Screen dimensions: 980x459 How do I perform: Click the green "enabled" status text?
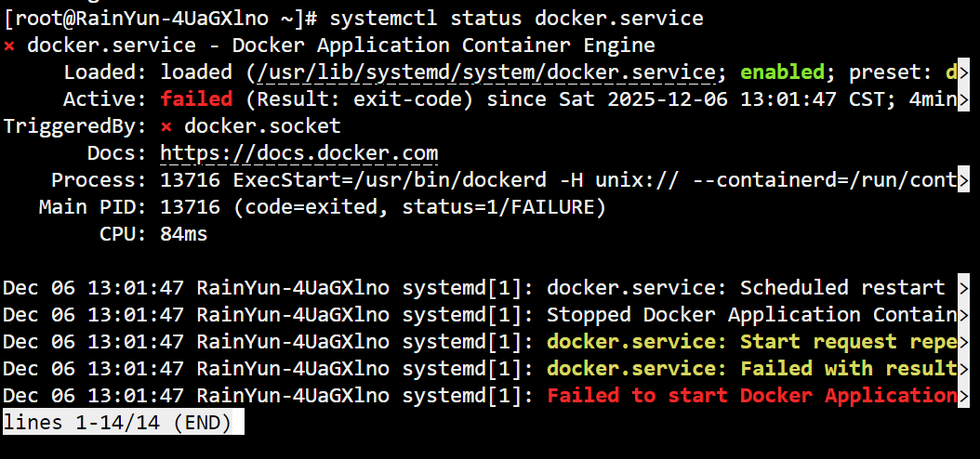[783, 72]
